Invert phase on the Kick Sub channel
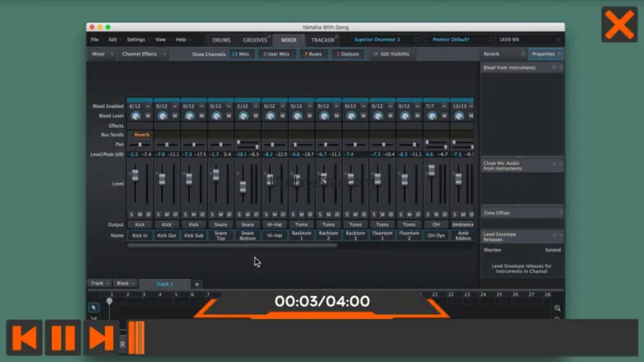The height and width of the screenshot is (362, 644). coord(202,214)
